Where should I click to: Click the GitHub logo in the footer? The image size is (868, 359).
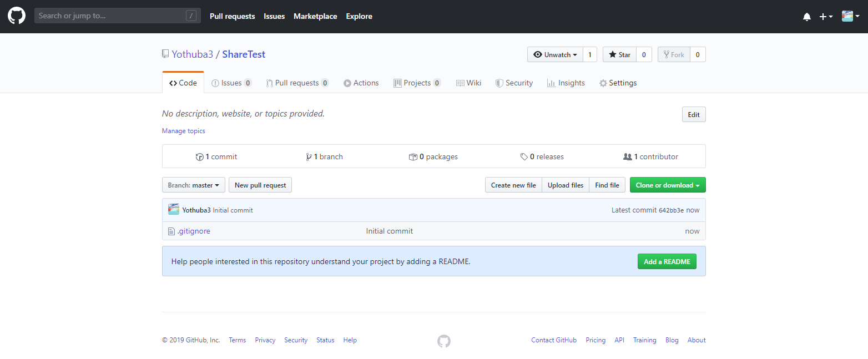(x=444, y=341)
